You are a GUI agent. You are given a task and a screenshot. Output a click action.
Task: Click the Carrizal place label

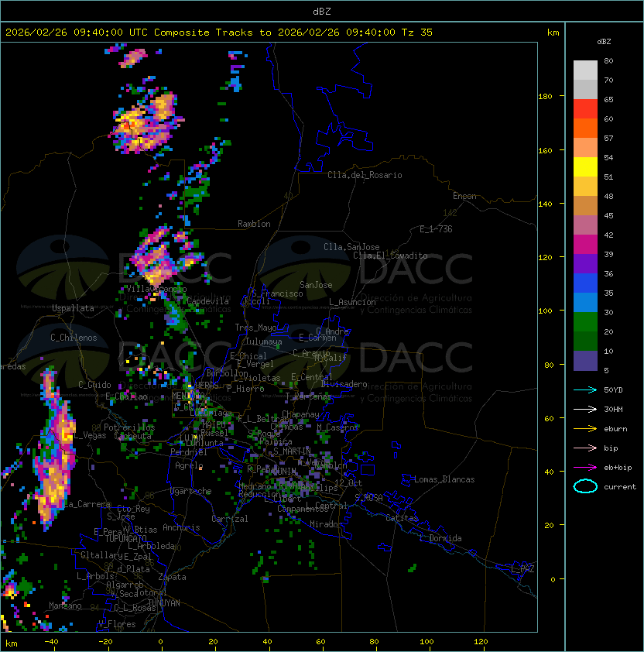[x=229, y=519]
